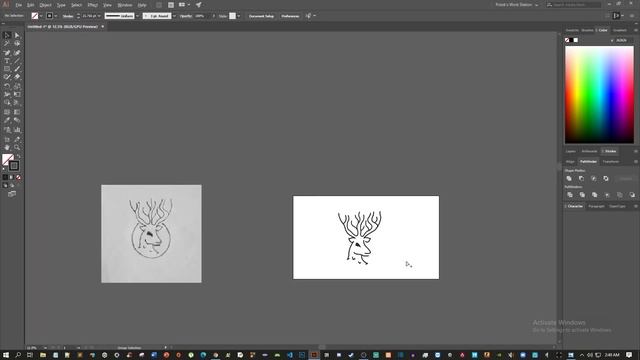Open the brush definition dropdown
This screenshot has height=360, width=640.
[174, 16]
